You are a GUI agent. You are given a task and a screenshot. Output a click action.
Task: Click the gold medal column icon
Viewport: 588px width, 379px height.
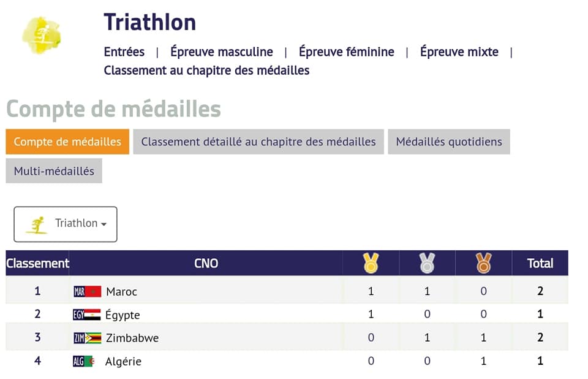tap(371, 262)
